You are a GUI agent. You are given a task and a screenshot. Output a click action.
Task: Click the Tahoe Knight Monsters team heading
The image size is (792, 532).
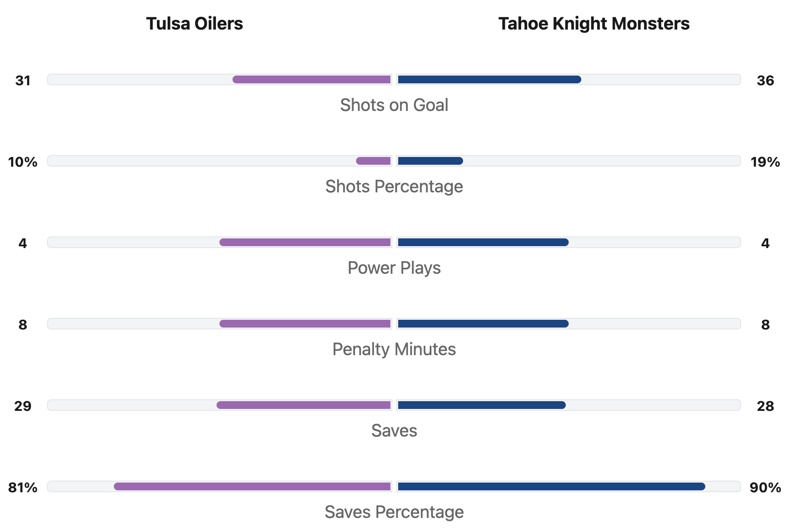(593, 24)
